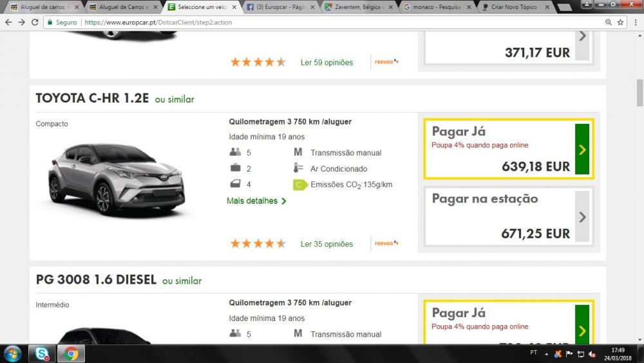The image size is (644, 363).
Task: Click the page scrollbar thumb
Action: [639, 93]
